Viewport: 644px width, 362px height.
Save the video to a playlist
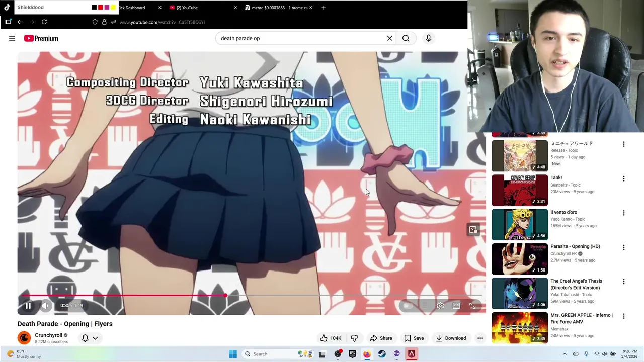414,338
